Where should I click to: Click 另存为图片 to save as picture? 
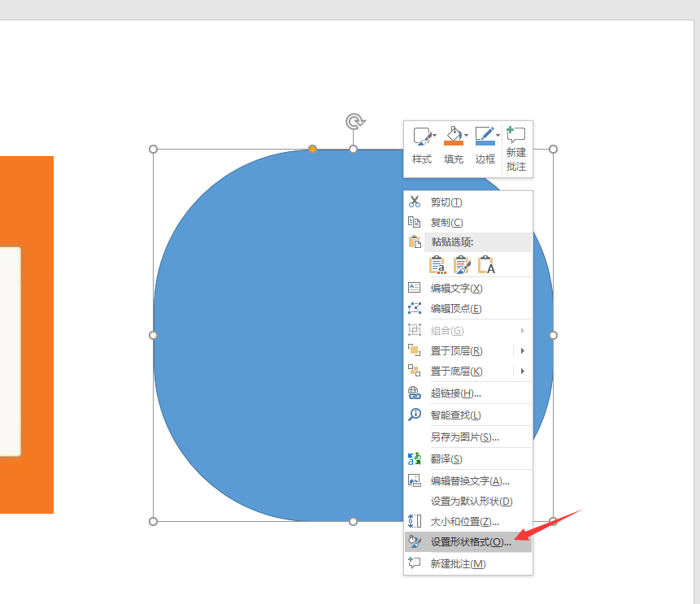point(464,437)
